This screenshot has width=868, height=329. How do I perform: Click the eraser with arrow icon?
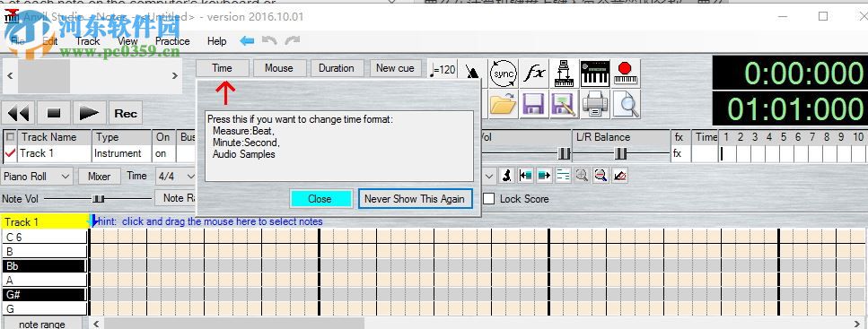[x=620, y=176]
